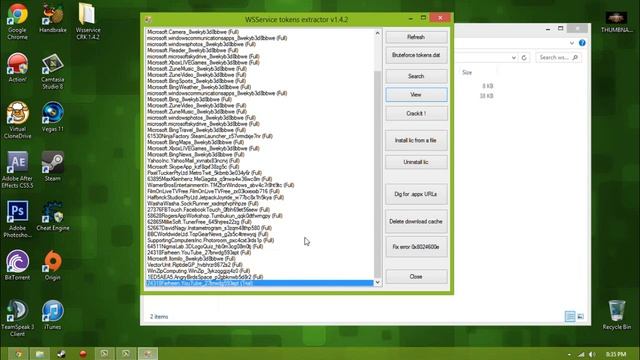The image size is (640, 360).
Task: Click Chrome icon in taskbar
Action: (18, 354)
